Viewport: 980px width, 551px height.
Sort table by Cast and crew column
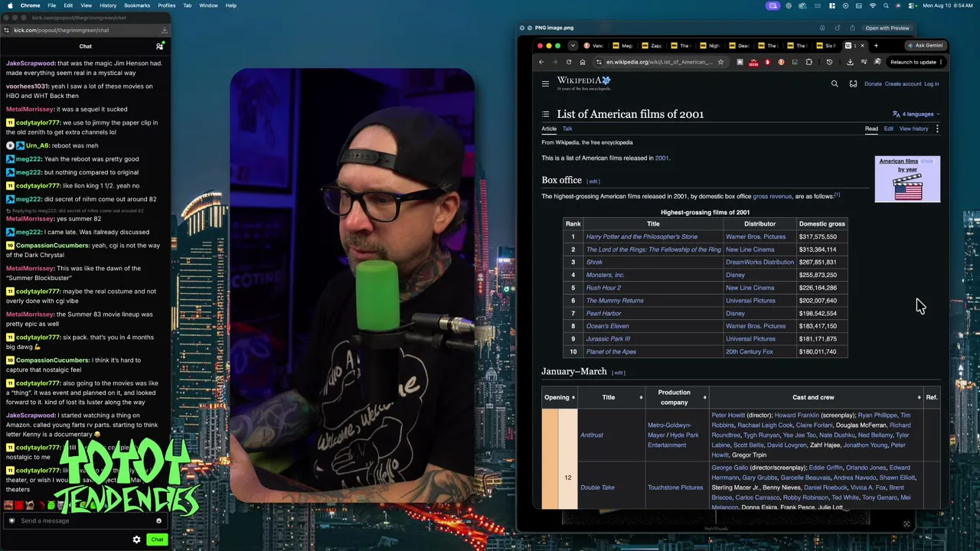tap(816, 397)
